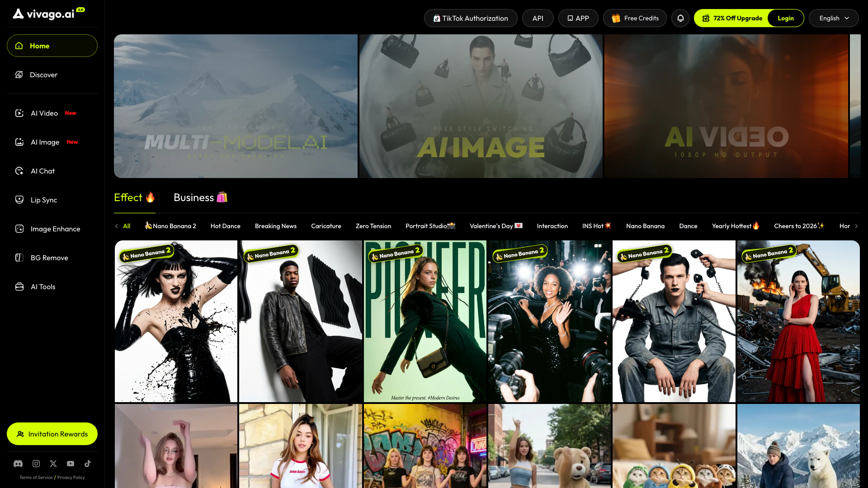Open the TikTok social icon in sidebar
The height and width of the screenshot is (488, 868).
coord(88,464)
